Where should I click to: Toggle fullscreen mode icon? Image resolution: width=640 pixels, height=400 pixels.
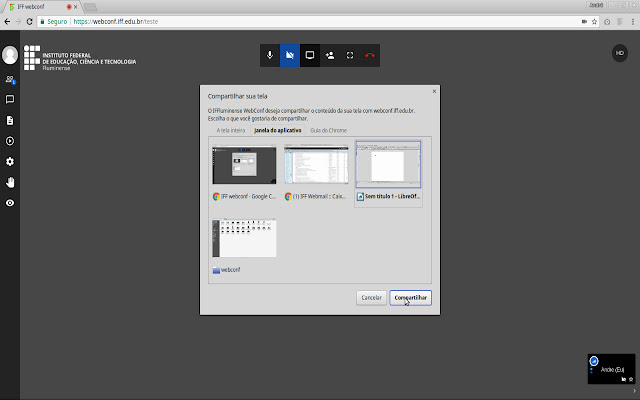[350, 55]
